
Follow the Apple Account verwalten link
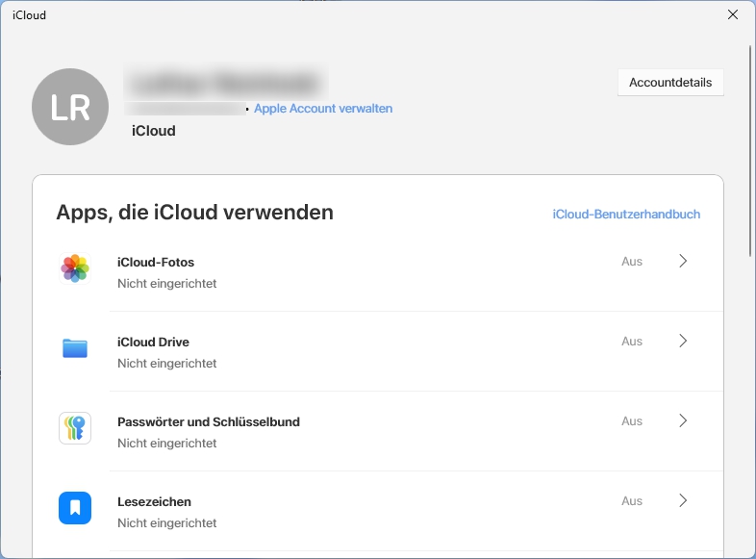[x=323, y=109]
